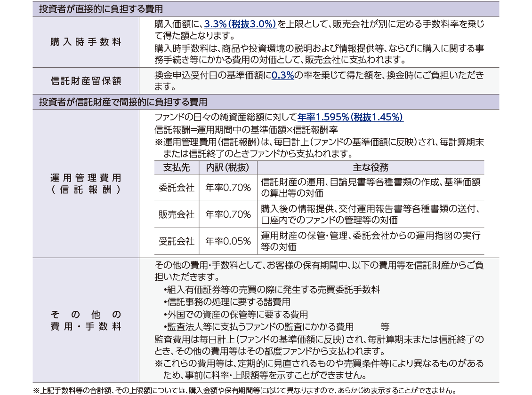Image resolution: width=532 pixels, height=395 pixels.
Task: Select the 投資者が信託財産で間接的に負担する費用 section header
Action: coord(123,102)
